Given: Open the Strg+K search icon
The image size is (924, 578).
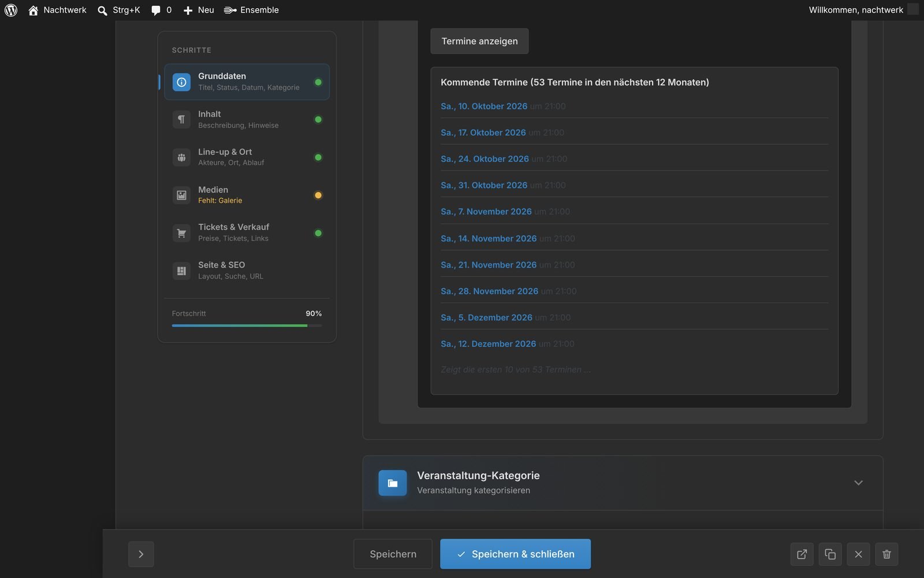Looking at the screenshot, I should [x=102, y=10].
